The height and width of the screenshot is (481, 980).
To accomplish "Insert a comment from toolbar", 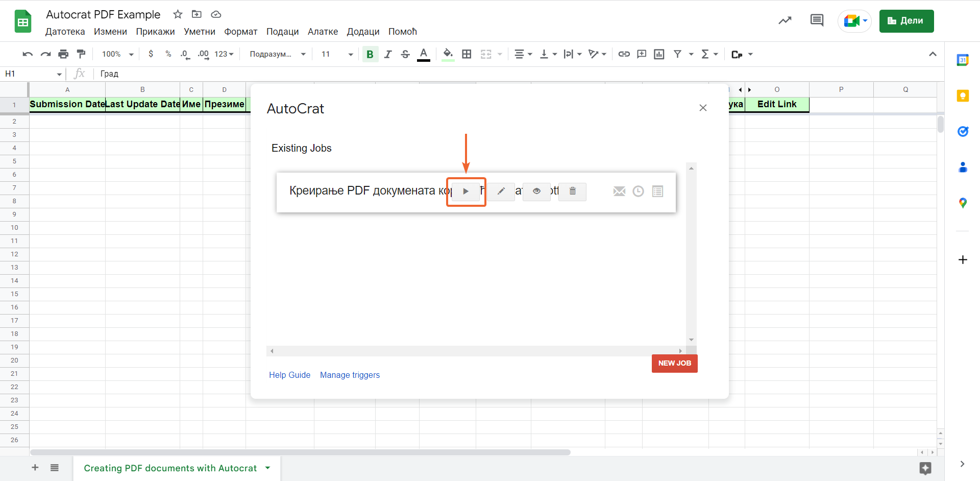I will [x=642, y=54].
